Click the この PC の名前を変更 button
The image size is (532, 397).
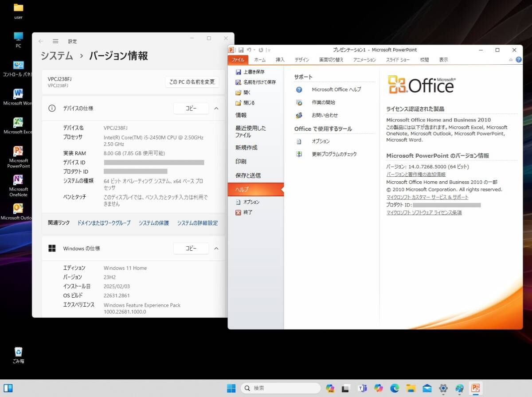tap(192, 82)
